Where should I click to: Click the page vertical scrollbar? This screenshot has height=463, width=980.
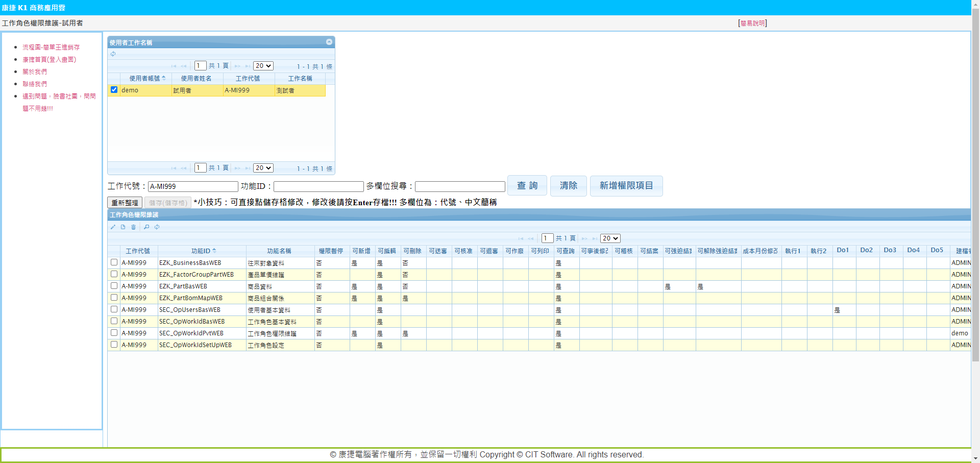click(x=975, y=204)
